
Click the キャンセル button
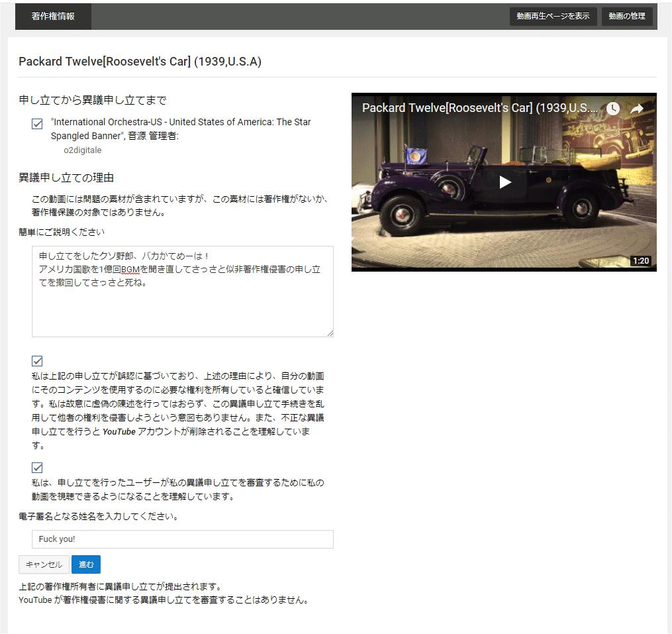[44, 564]
